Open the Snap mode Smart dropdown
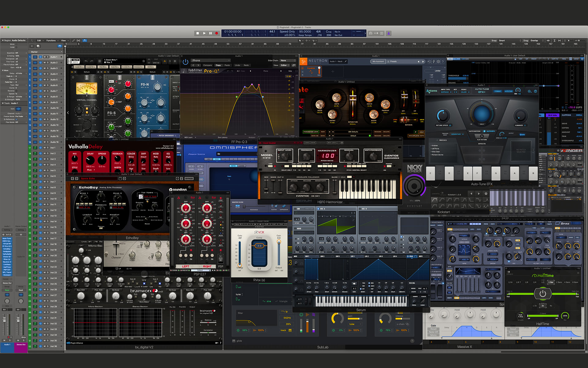 (x=509, y=40)
